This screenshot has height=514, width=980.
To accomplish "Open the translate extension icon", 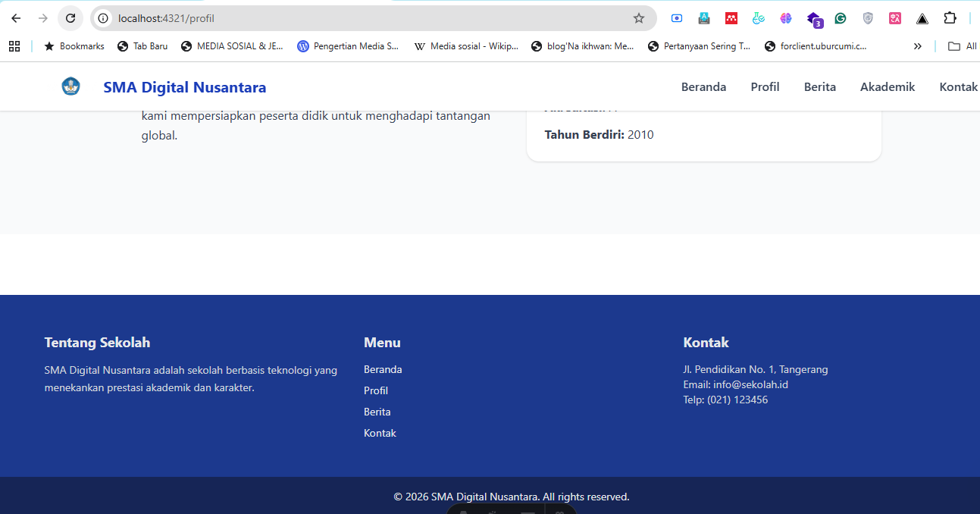I will (x=895, y=18).
